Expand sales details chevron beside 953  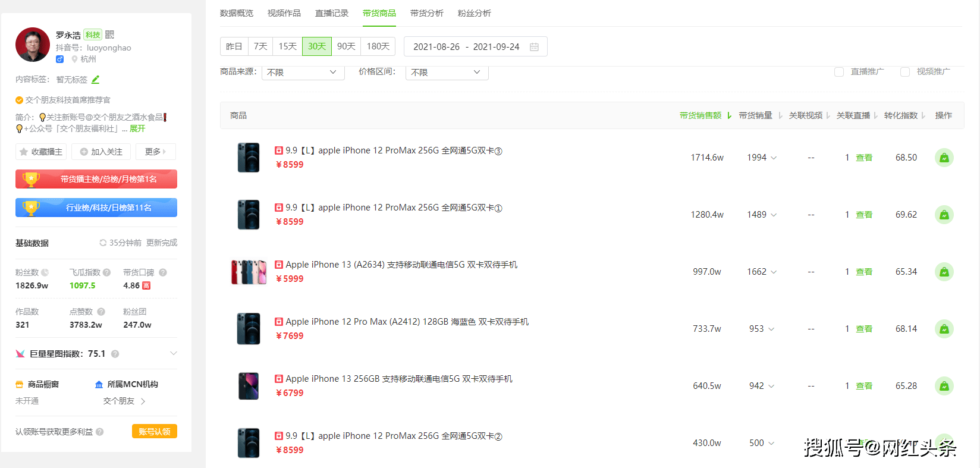point(771,329)
